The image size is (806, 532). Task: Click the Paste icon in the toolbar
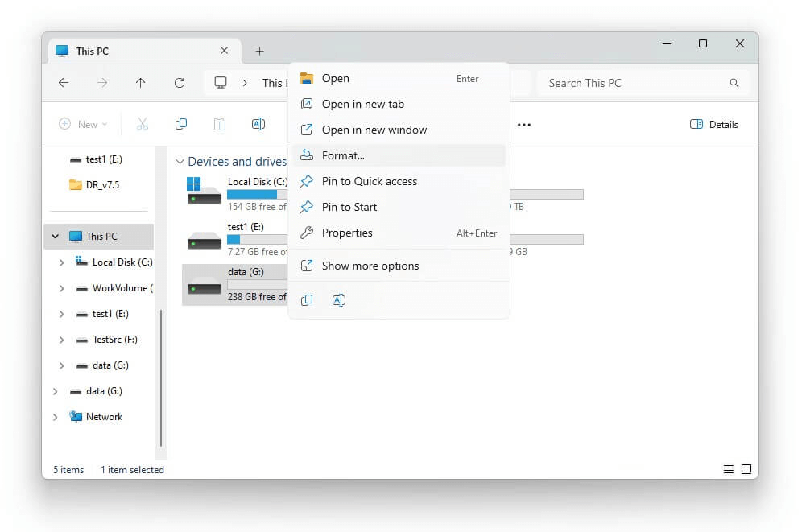219,124
